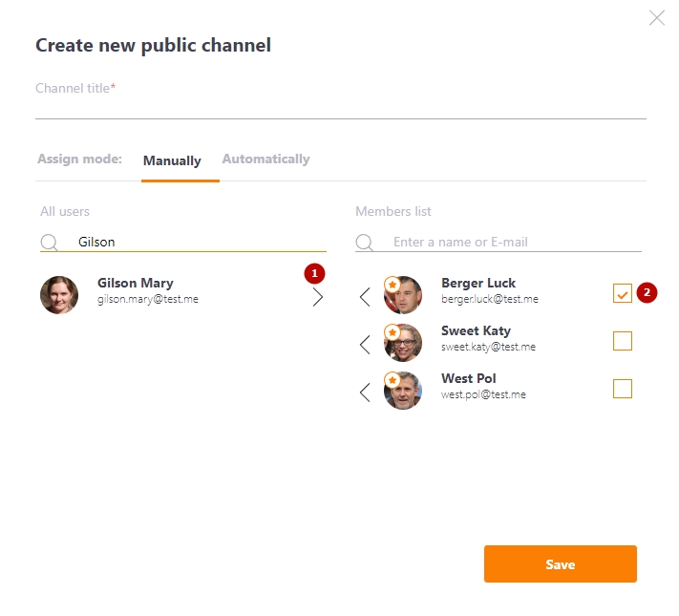
Task: Remove Sweet Katy with left arrow
Action: click(x=365, y=345)
